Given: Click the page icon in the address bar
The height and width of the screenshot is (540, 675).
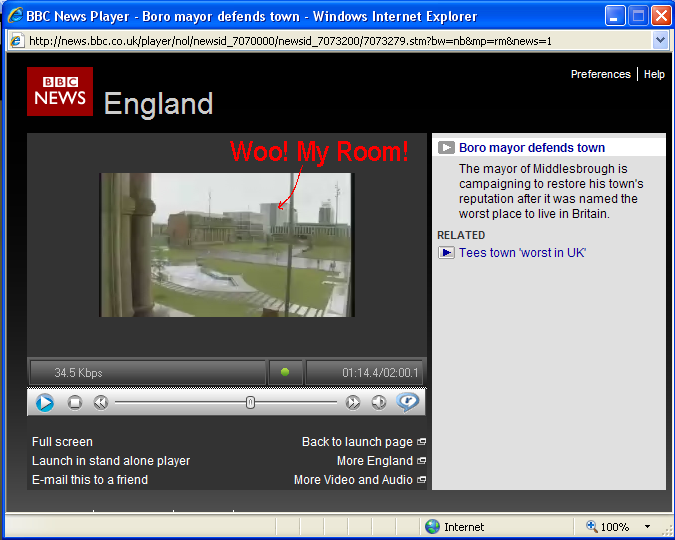Looking at the screenshot, I should (17, 41).
